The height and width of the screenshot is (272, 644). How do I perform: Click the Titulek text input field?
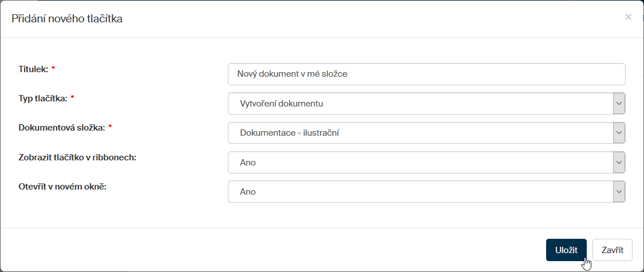pyautogui.click(x=426, y=74)
